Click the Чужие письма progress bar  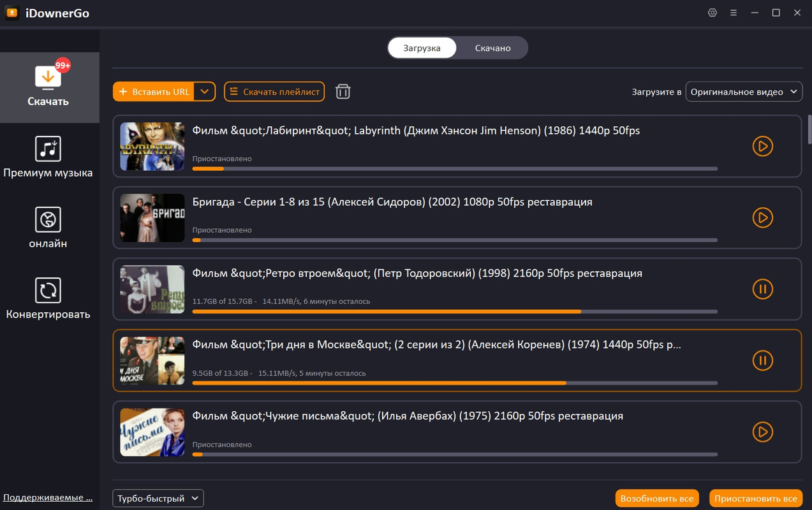[455, 455]
